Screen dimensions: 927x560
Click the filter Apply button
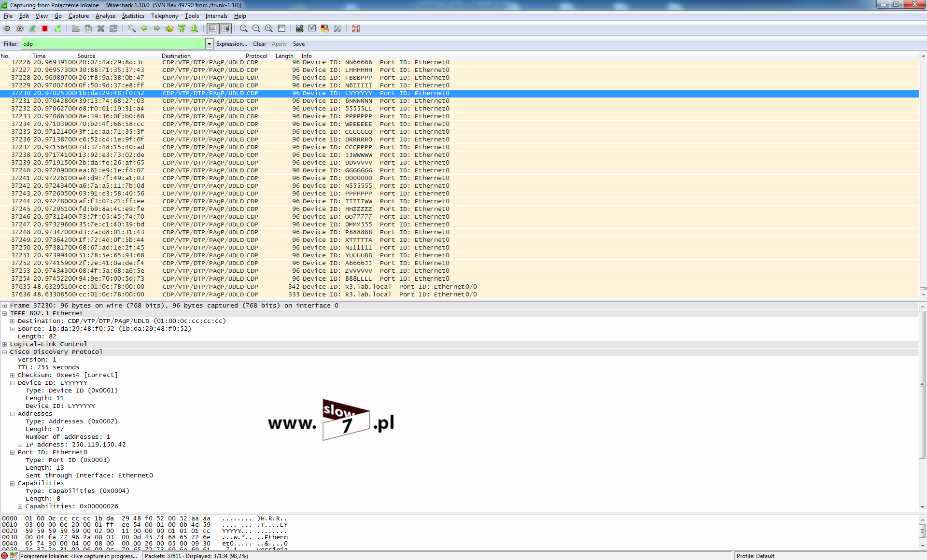pyautogui.click(x=279, y=44)
